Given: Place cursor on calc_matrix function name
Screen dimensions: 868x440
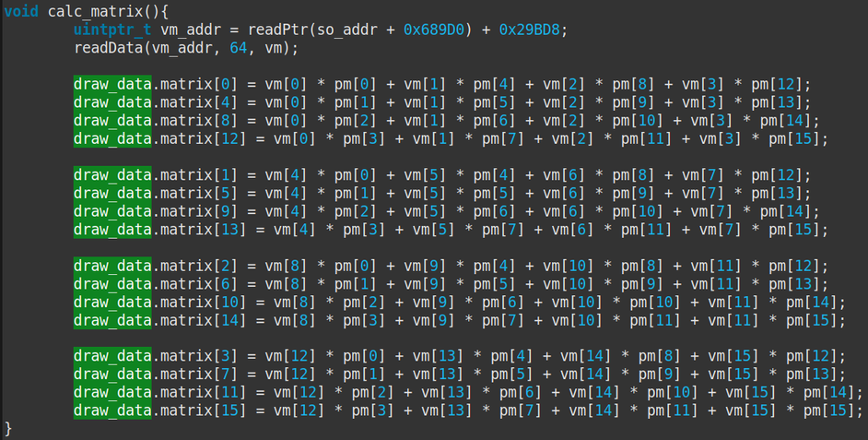Looking at the screenshot, I should pyautogui.click(x=95, y=12).
